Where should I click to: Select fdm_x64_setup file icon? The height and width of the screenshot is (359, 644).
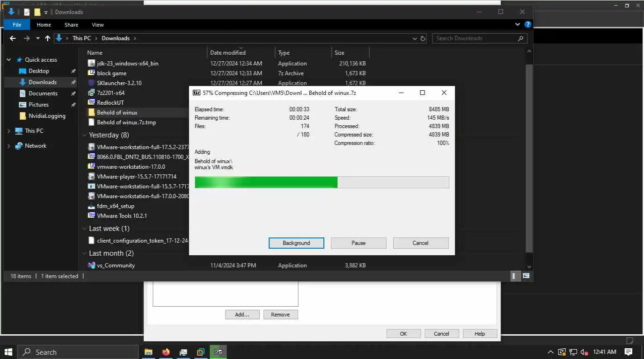pyautogui.click(x=92, y=206)
